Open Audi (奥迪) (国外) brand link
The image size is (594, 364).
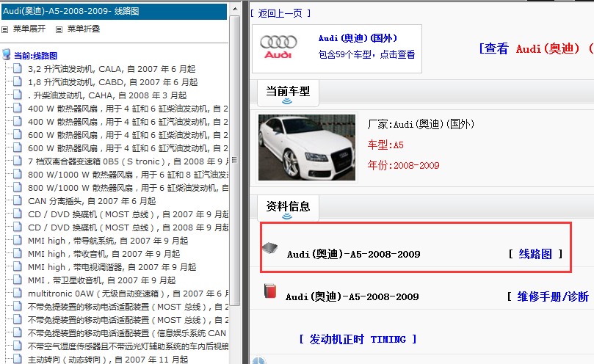coord(358,38)
